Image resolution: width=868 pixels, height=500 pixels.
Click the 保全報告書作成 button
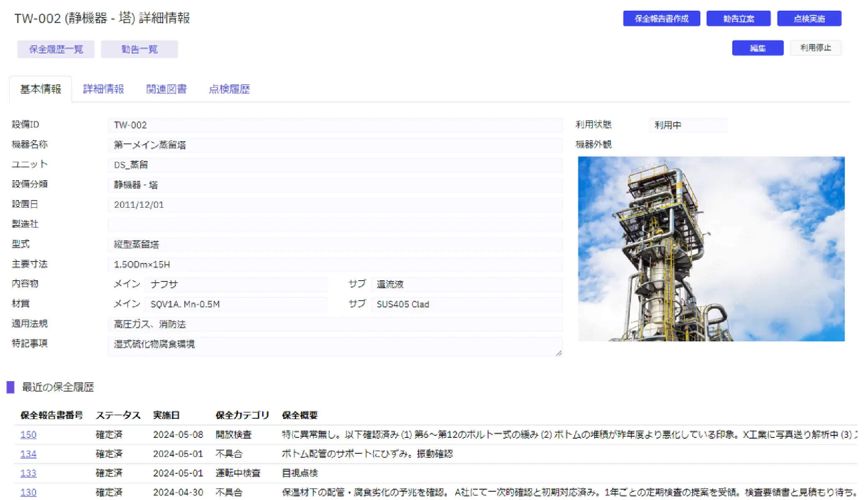click(x=661, y=19)
